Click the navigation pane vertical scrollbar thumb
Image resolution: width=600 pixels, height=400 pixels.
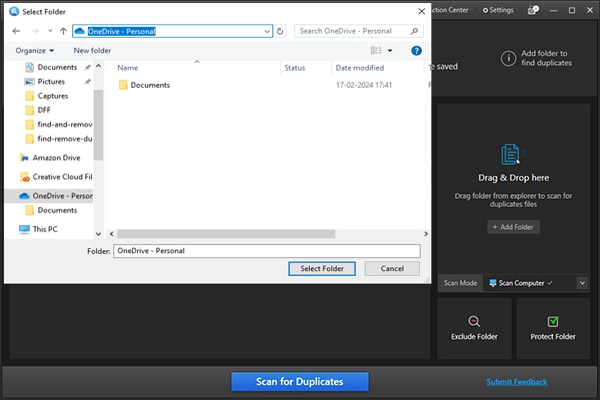pos(98,125)
